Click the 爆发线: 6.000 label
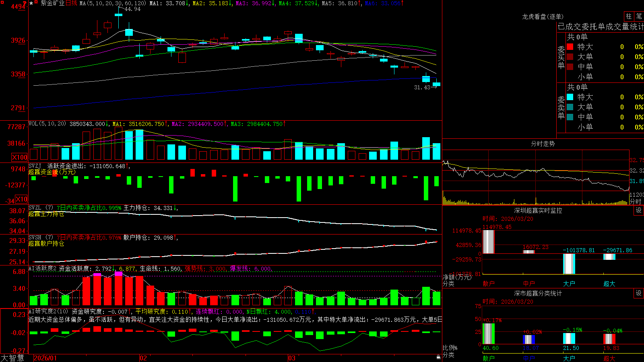Viewport: 644px width, 362px height. (x=251, y=268)
